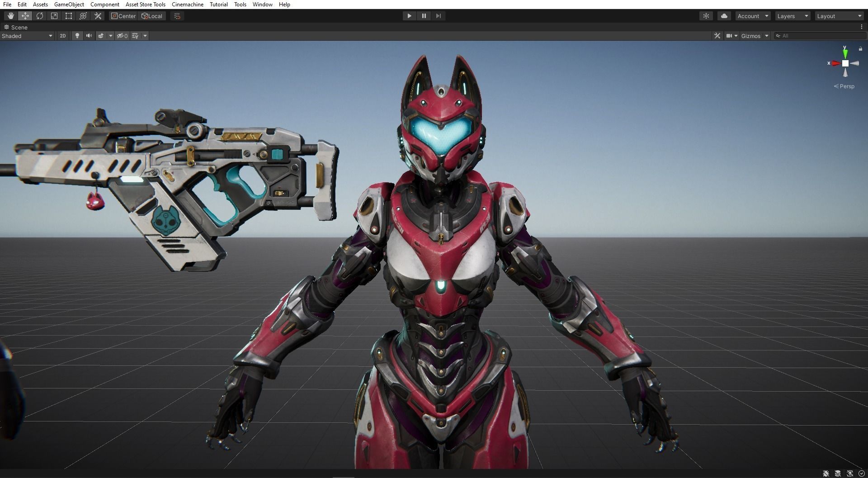Image resolution: width=868 pixels, height=478 pixels.
Task: Open the Account dropdown
Action: [753, 16]
